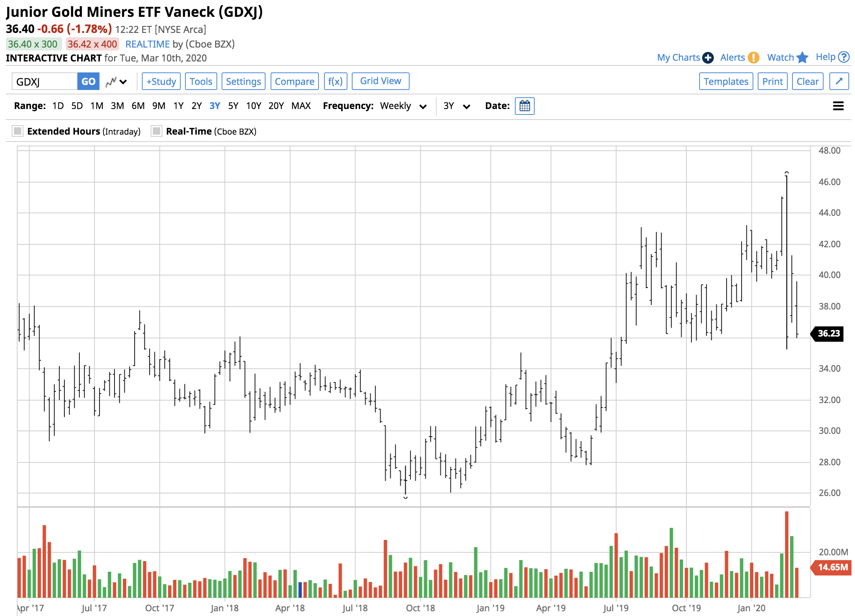
Task: Open the My Charts link
Action: coord(678,58)
